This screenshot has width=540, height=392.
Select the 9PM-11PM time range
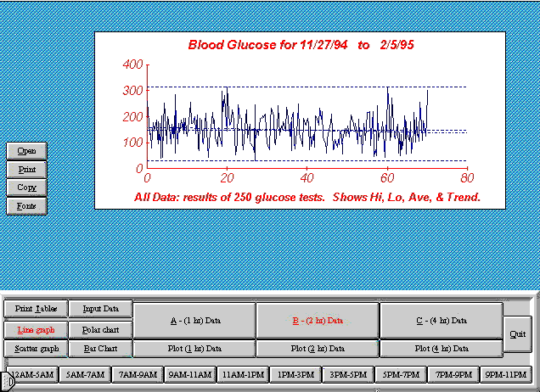505,374
